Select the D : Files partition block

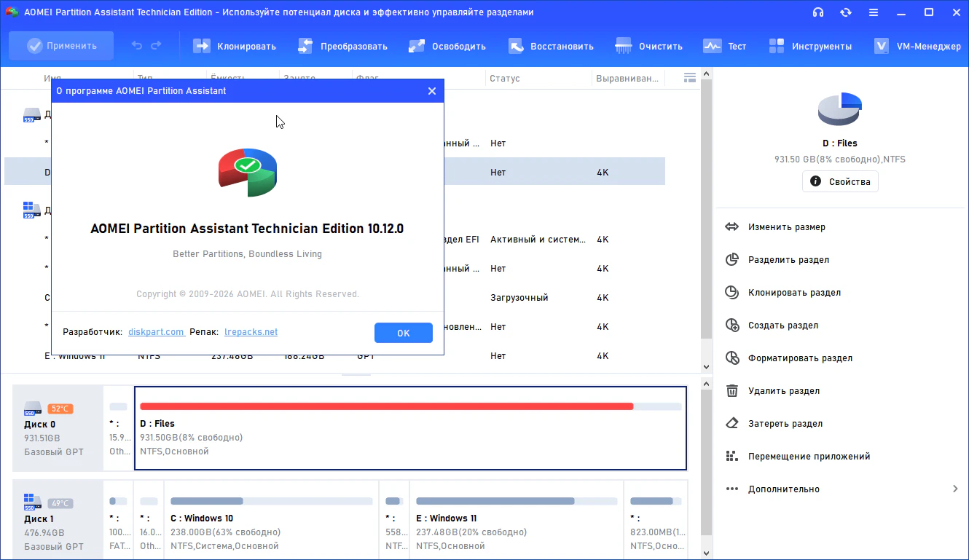tap(411, 428)
